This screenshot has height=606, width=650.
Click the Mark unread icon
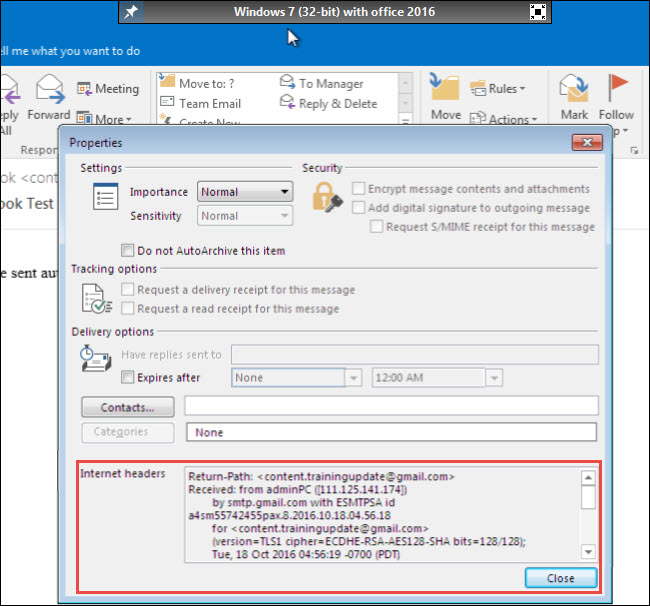(574, 92)
